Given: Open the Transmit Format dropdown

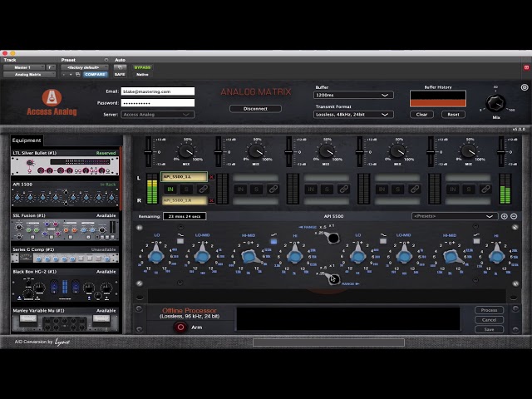Looking at the screenshot, I should click(353, 115).
